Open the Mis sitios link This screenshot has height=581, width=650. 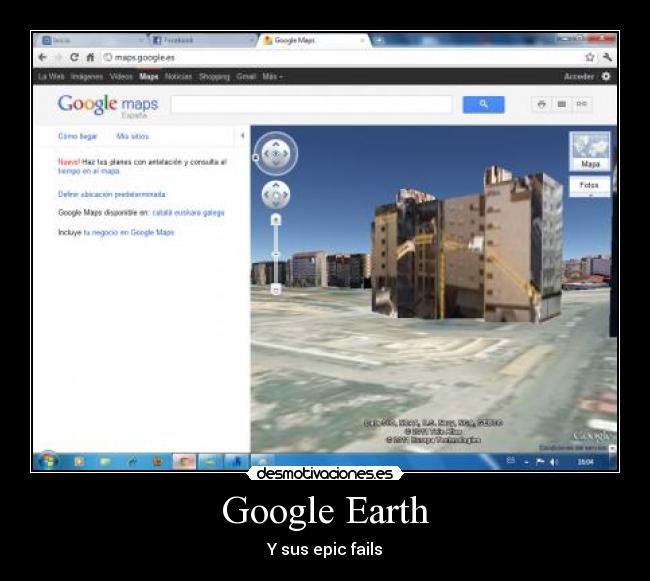click(x=132, y=136)
